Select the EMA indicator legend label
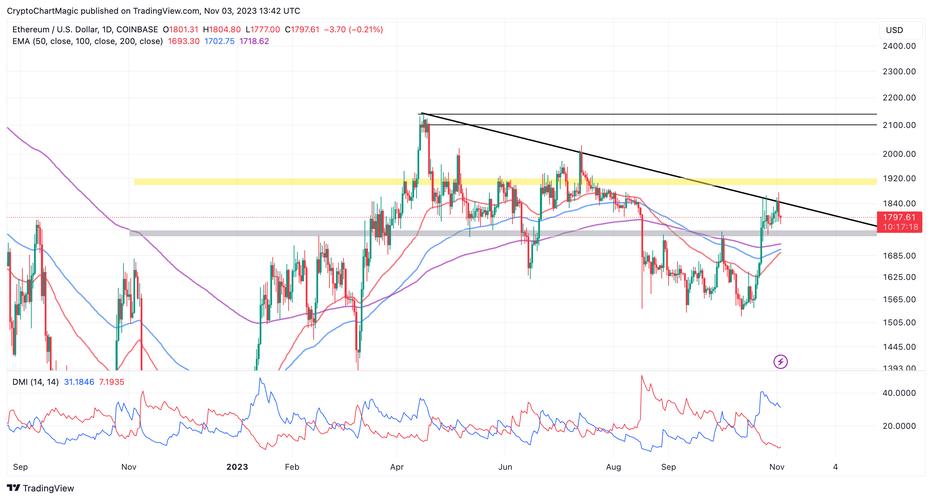Viewport: 932px width, 500px height. (x=87, y=41)
